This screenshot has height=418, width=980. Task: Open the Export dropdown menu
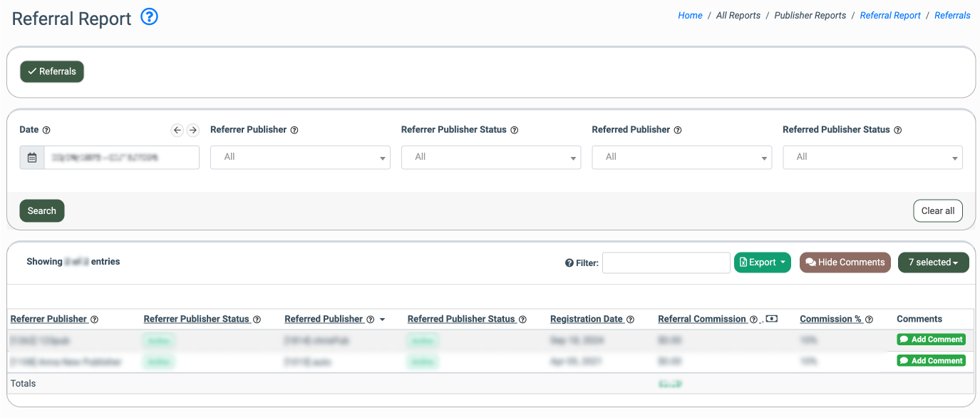(762, 262)
